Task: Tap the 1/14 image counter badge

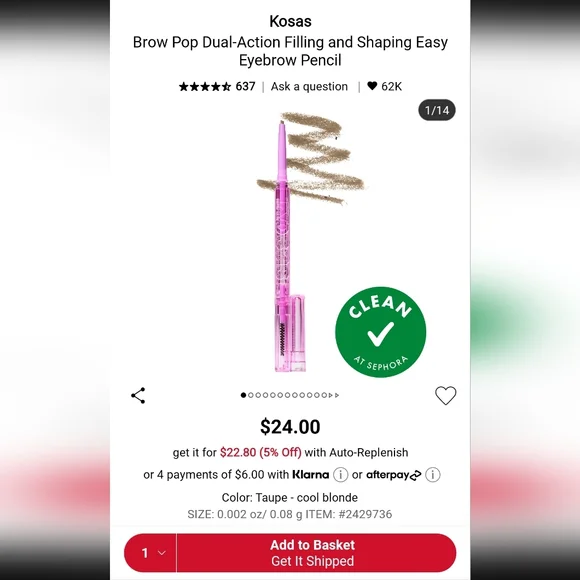Action: (437, 110)
